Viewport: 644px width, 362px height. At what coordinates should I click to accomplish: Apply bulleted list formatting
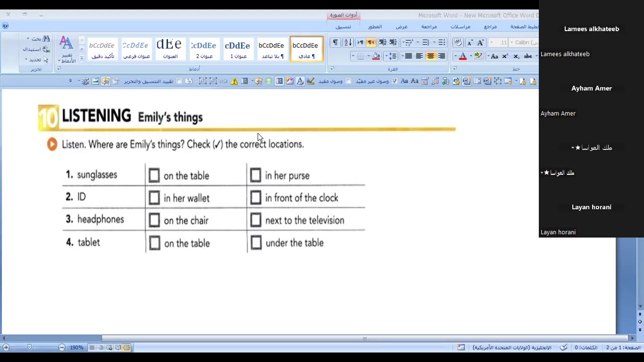pyautogui.click(x=441, y=42)
